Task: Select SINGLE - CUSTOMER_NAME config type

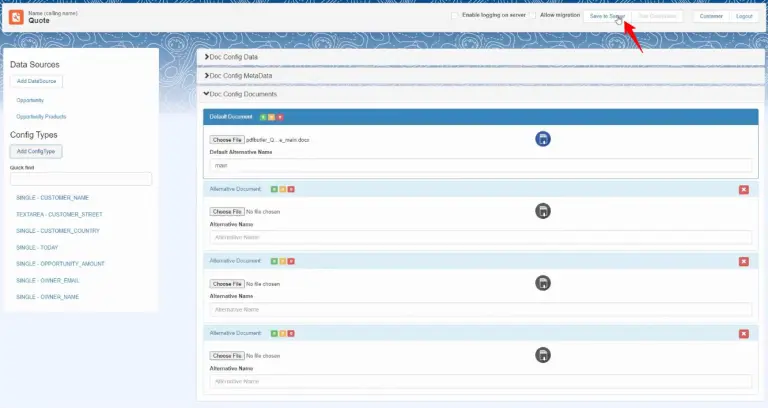Action: pos(52,198)
